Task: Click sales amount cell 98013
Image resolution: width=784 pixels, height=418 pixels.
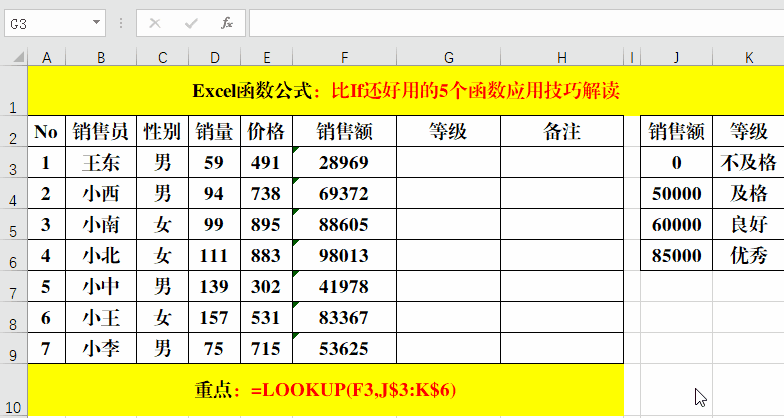Action: pyautogui.click(x=344, y=256)
